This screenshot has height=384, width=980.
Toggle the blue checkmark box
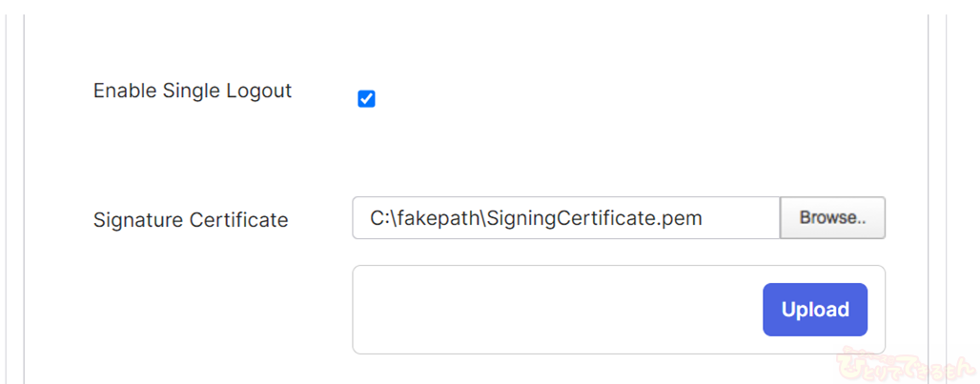tap(366, 99)
